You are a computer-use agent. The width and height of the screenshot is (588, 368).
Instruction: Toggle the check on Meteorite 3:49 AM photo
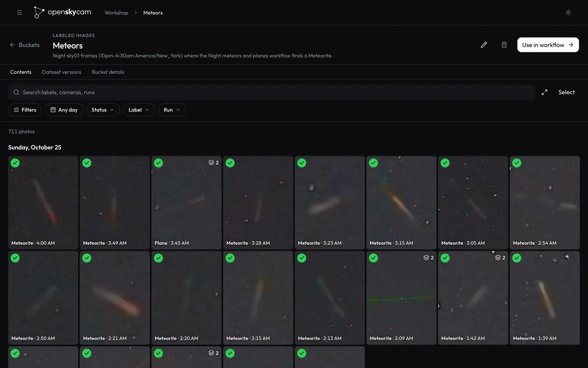(x=87, y=163)
